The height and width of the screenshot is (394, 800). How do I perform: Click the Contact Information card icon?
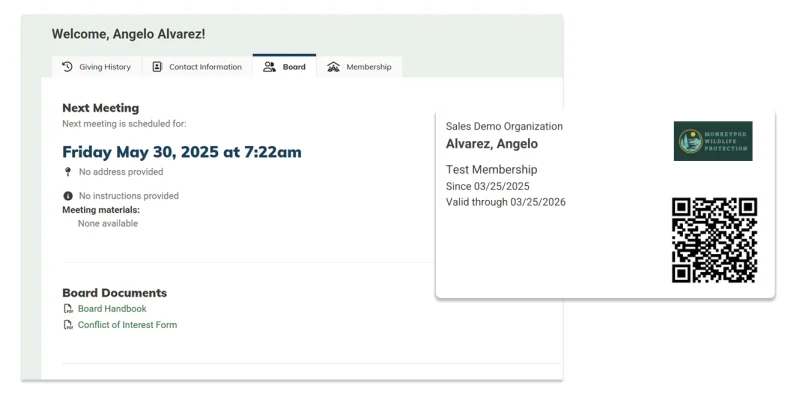[x=157, y=67]
